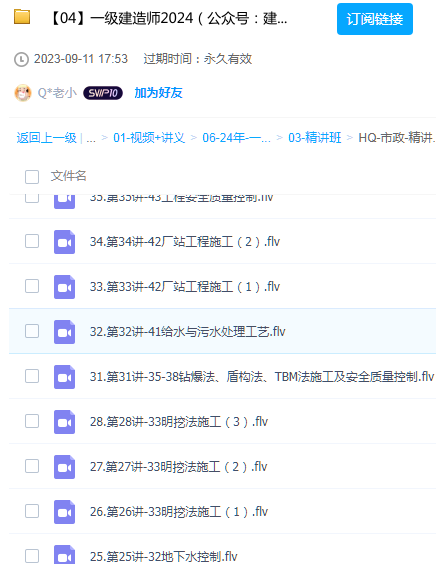
Task: Click video icon of 32.第32讲-41给水与污水处理工艺
Action: (64, 332)
